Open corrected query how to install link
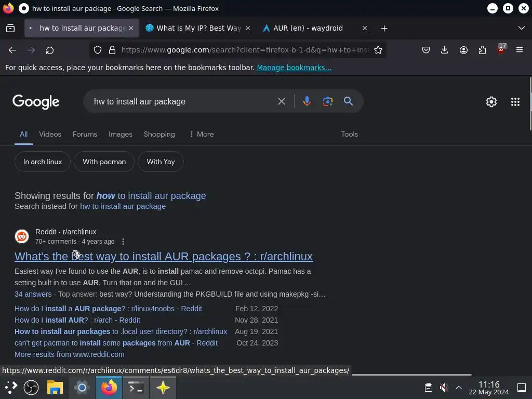 point(151,196)
